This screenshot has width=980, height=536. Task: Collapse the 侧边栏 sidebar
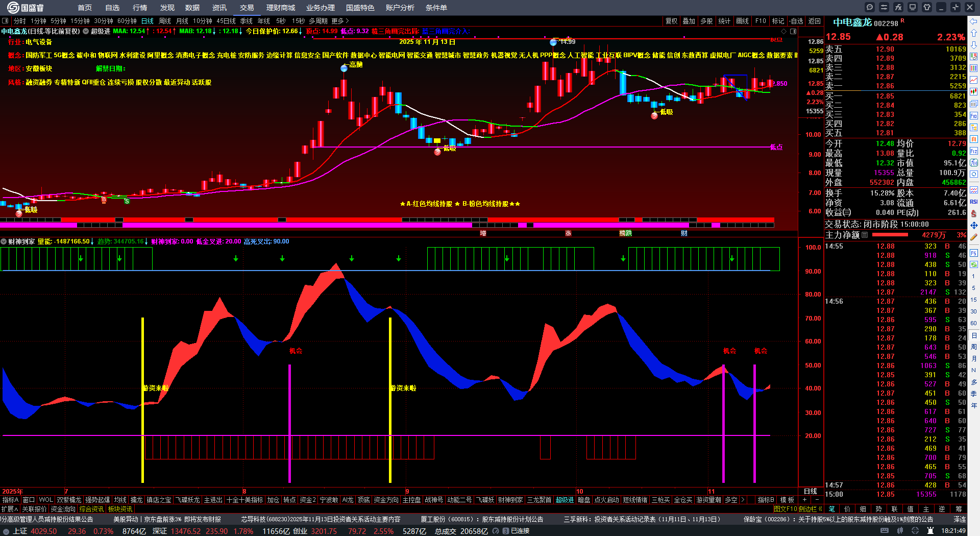tap(810, 509)
